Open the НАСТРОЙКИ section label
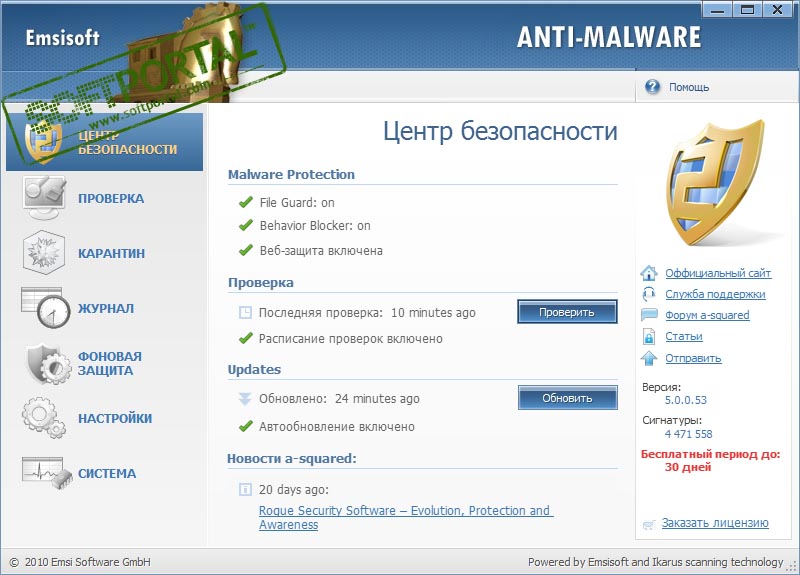This screenshot has width=800, height=575. [115, 418]
